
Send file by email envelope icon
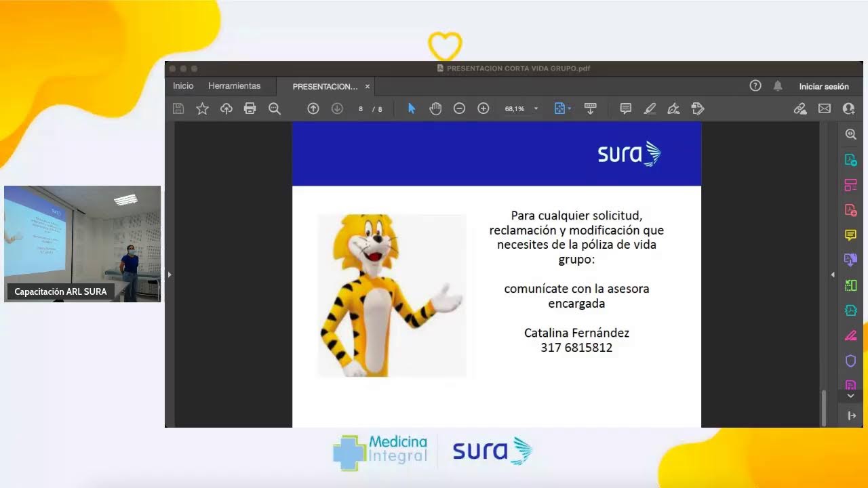[824, 108]
